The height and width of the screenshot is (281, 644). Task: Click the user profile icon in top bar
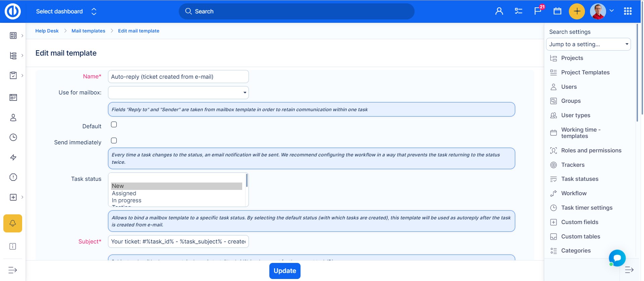[x=499, y=11]
